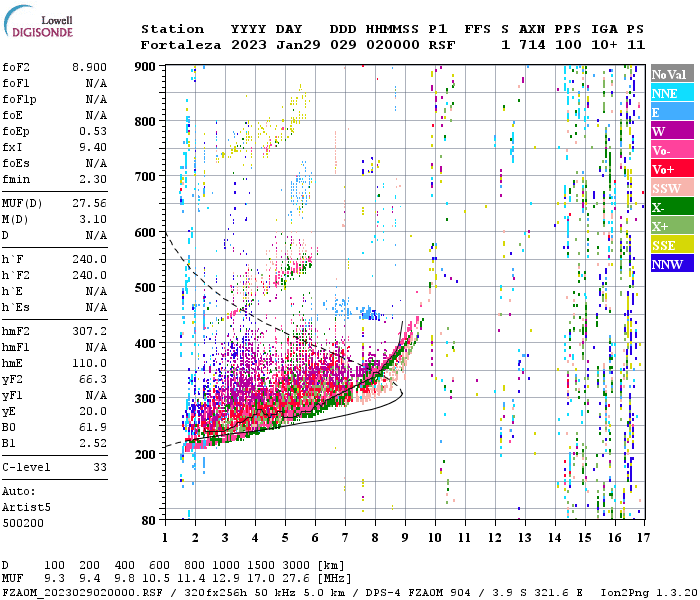700x600 pixels.
Task: Click the B0 value 61.9
Action: (x=93, y=427)
